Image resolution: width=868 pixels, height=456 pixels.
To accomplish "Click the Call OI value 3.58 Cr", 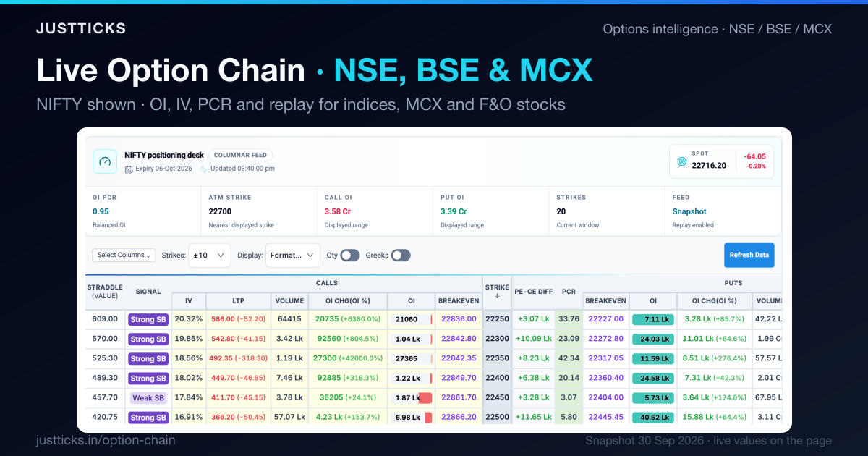I will 338,212.
